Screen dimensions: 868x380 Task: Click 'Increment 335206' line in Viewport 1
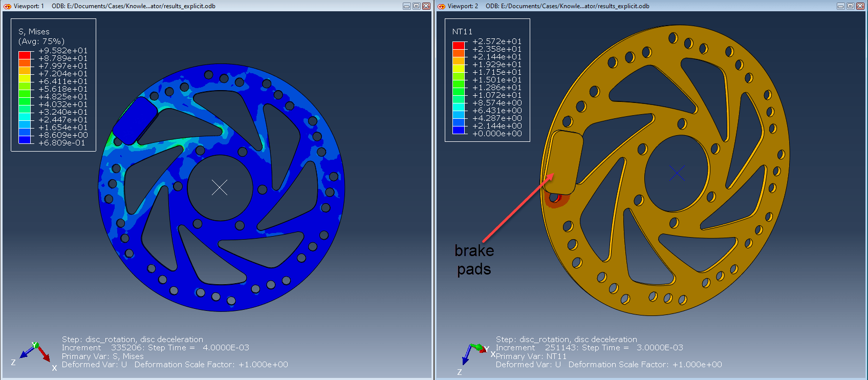[x=156, y=348]
